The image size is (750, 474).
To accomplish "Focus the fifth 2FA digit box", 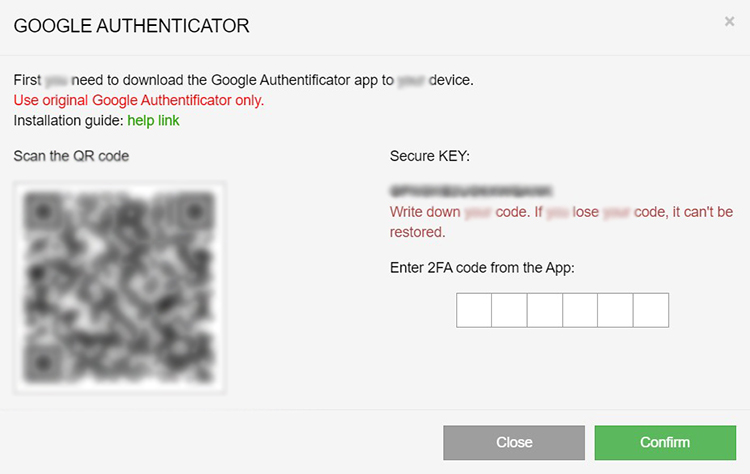I will tap(616, 310).
